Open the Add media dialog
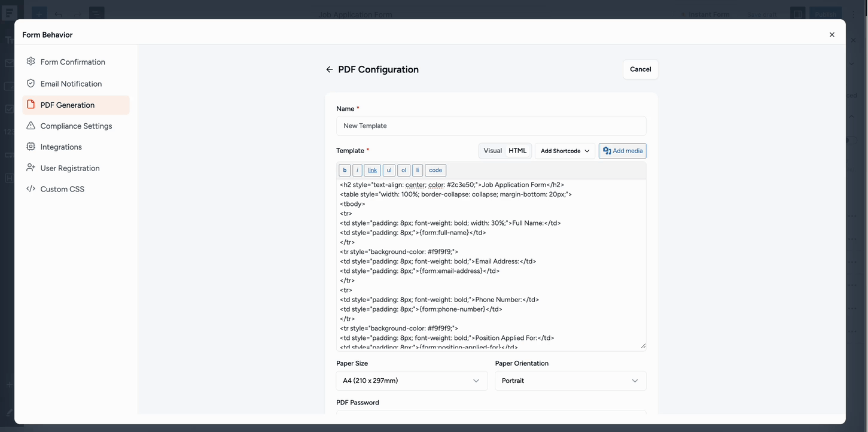 pyautogui.click(x=622, y=150)
